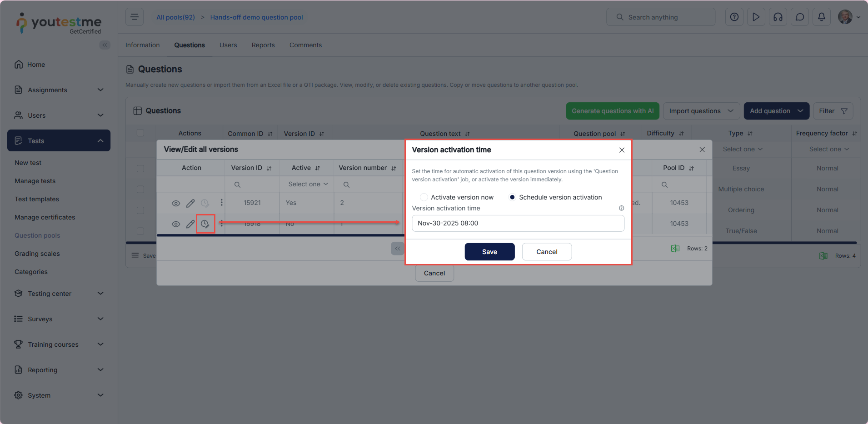The width and height of the screenshot is (868, 424).
Task: Click the help question mark icon
Action: 734,17
